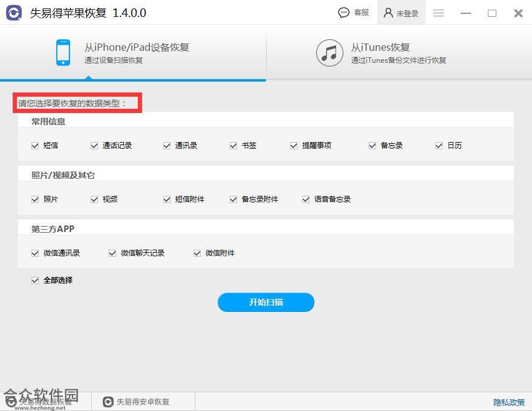This screenshot has height=411, width=532.
Task: Minimize the window
Action: pyautogui.click(x=465, y=13)
